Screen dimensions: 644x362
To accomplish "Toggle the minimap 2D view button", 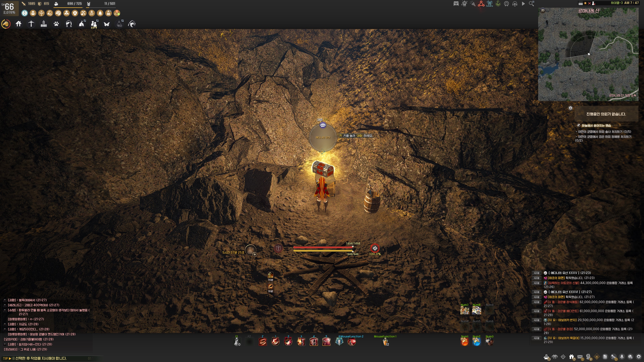I will pyautogui.click(x=543, y=10).
